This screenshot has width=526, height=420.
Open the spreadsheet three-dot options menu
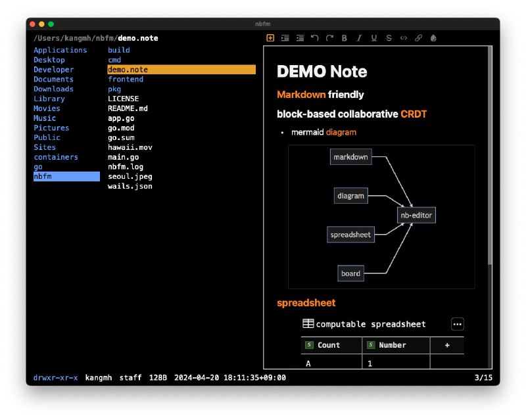click(x=458, y=324)
